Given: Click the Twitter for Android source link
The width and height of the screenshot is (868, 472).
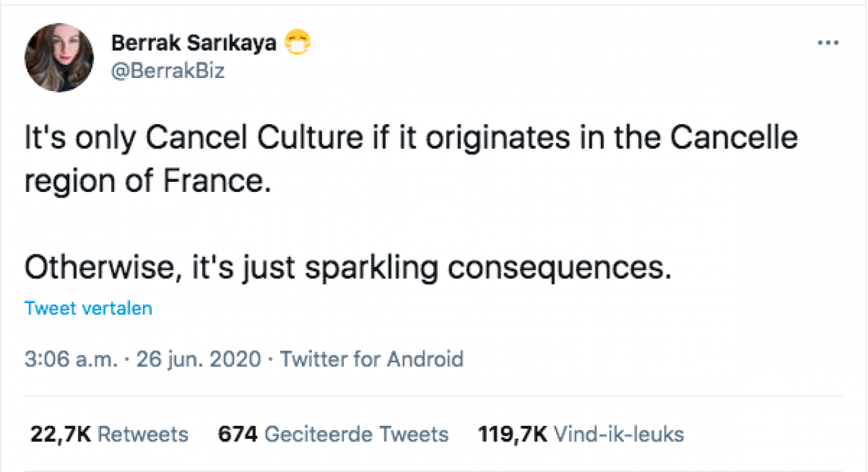Looking at the screenshot, I should pyautogui.click(x=372, y=359).
